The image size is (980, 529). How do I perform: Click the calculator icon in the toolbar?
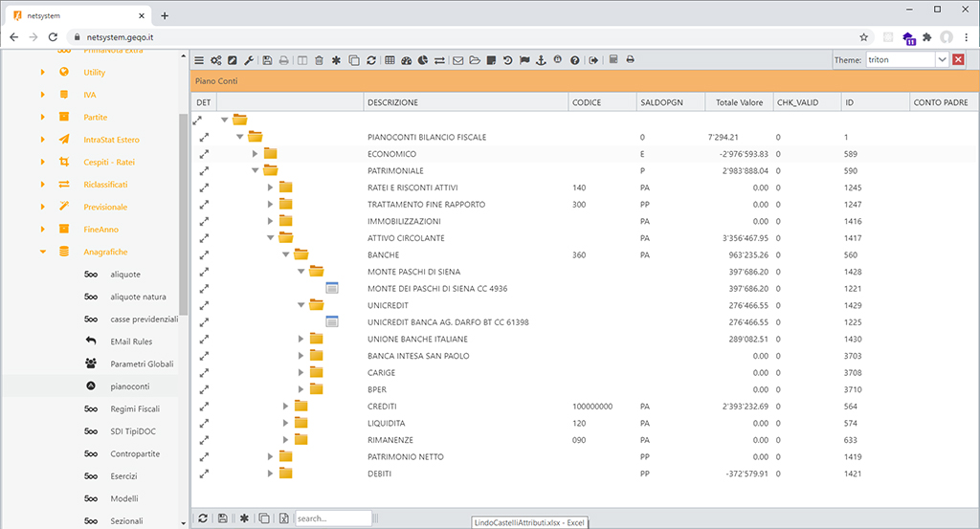click(x=613, y=60)
